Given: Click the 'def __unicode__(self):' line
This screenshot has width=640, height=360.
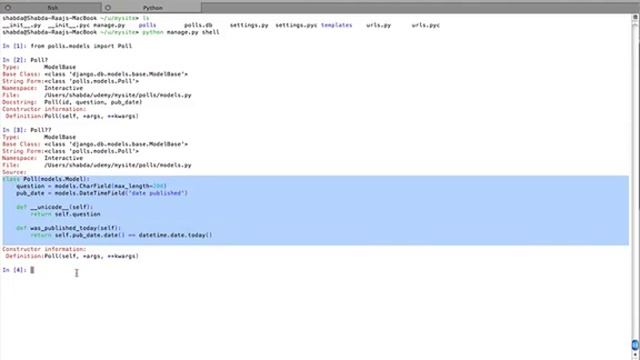Looking at the screenshot, I should [55, 207].
